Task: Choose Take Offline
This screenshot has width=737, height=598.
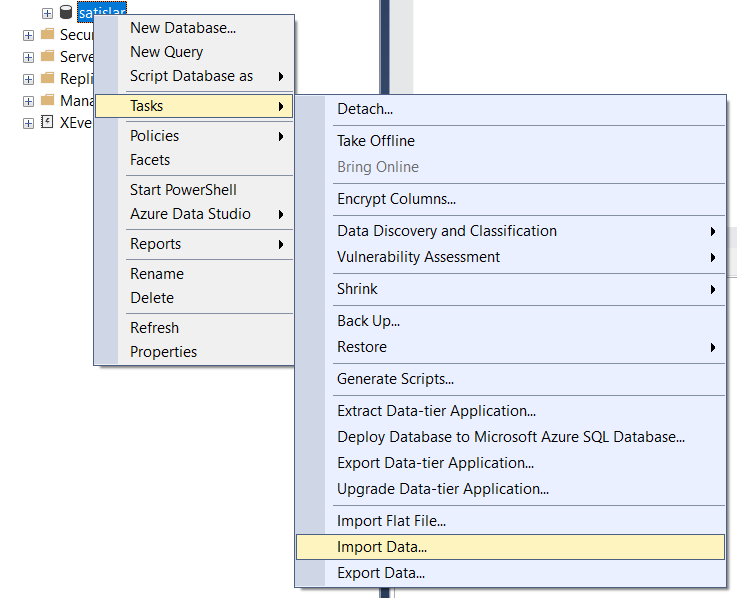Action: tap(510, 141)
